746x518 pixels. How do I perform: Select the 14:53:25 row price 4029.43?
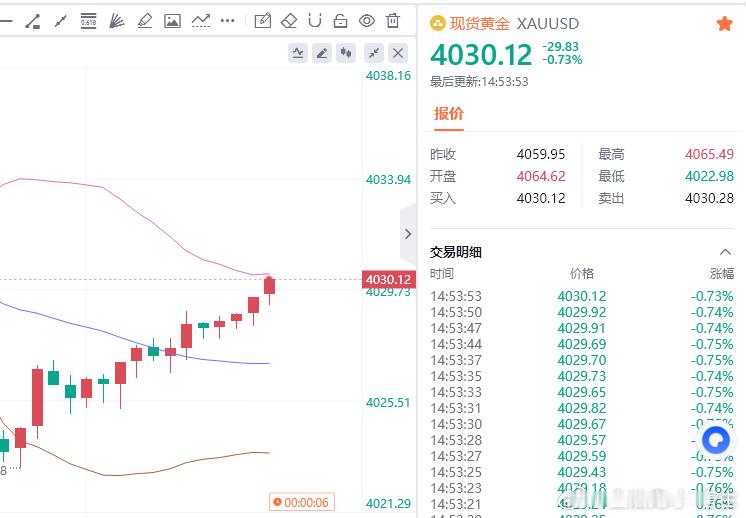(582, 472)
